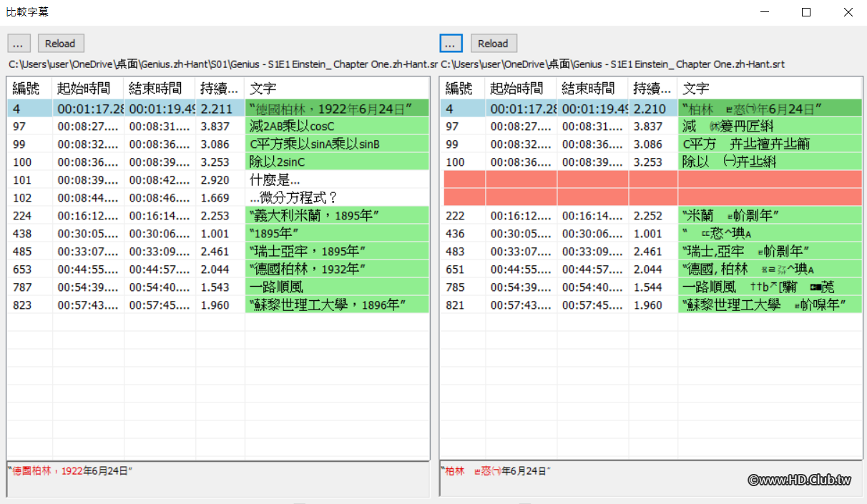Viewport: 867px width, 504px height.
Task: Click left bottom text preview box
Action: [x=218, y=480]
